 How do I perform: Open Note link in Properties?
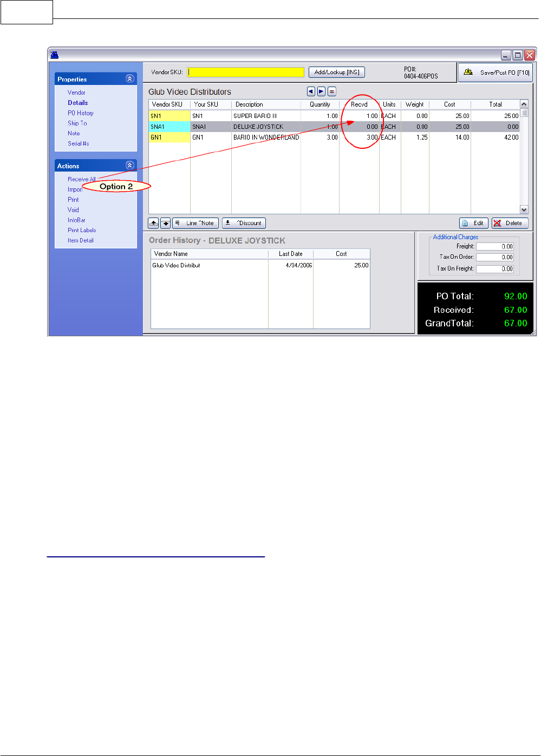[74, 133]
